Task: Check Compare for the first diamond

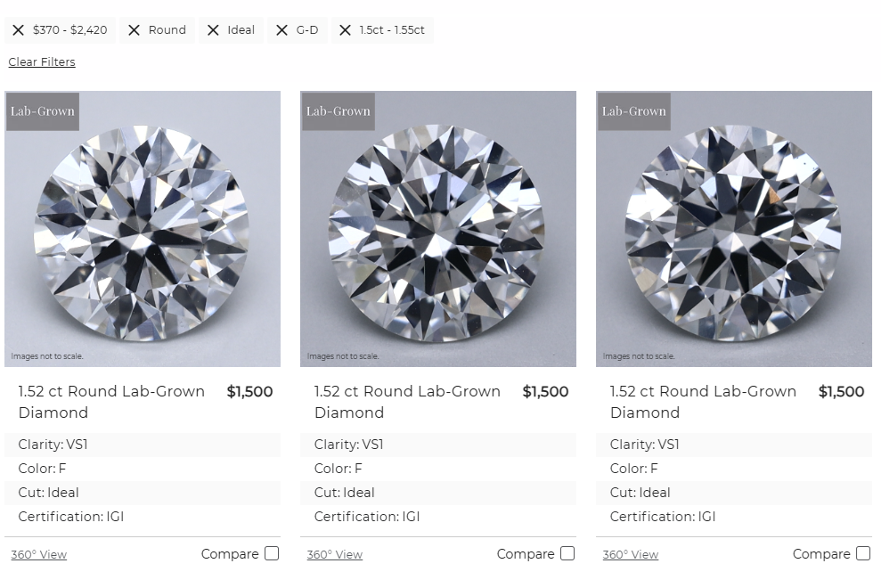Action: pyautogui.click(x=272, y=554)
